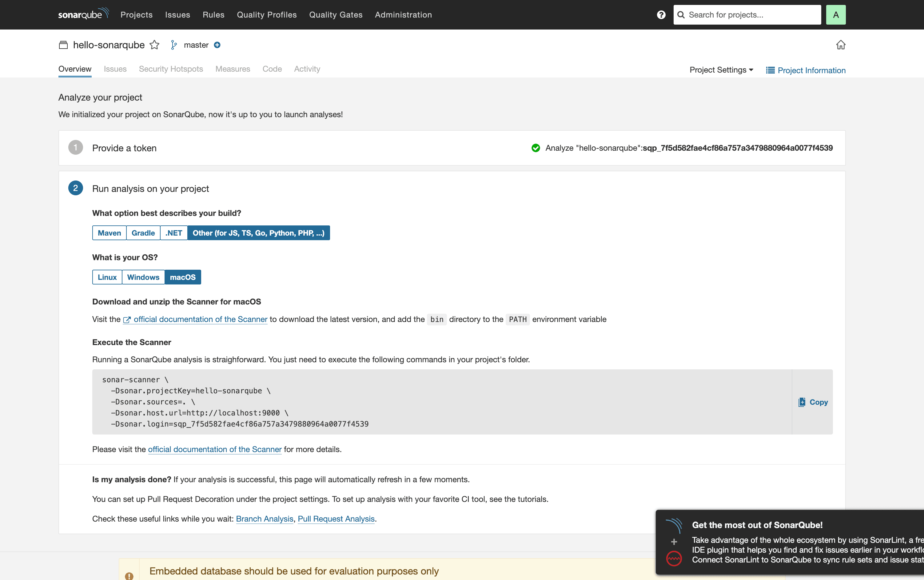Viewport: 924px width, 580px height.
Task: Click the sonar-scanner command code block
Action: [x=442, y=402]
